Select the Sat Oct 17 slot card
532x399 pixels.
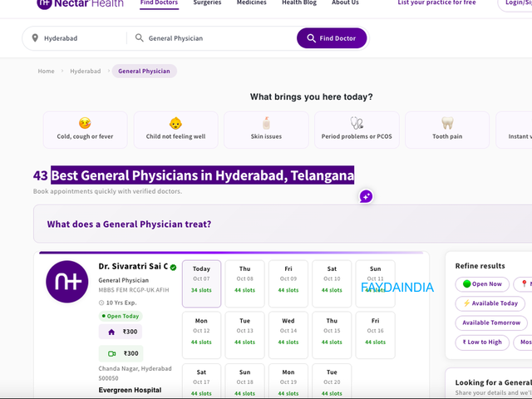(201, 381)
